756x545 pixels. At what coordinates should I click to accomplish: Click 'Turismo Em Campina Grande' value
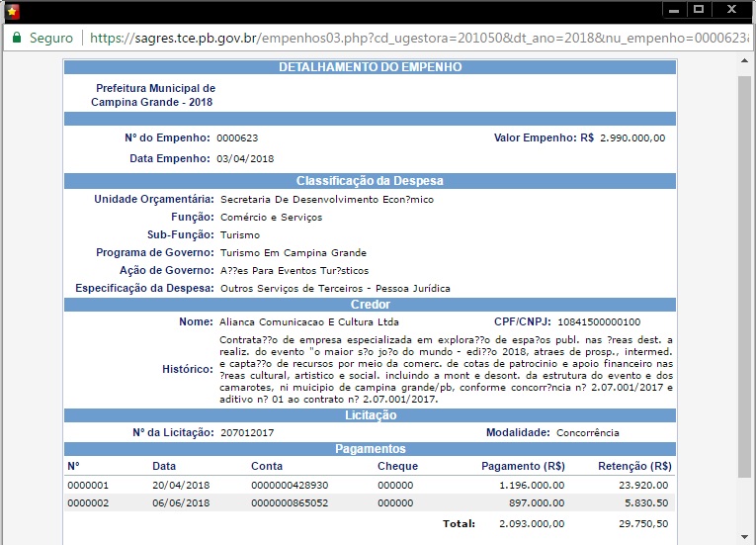pos(294,253)
